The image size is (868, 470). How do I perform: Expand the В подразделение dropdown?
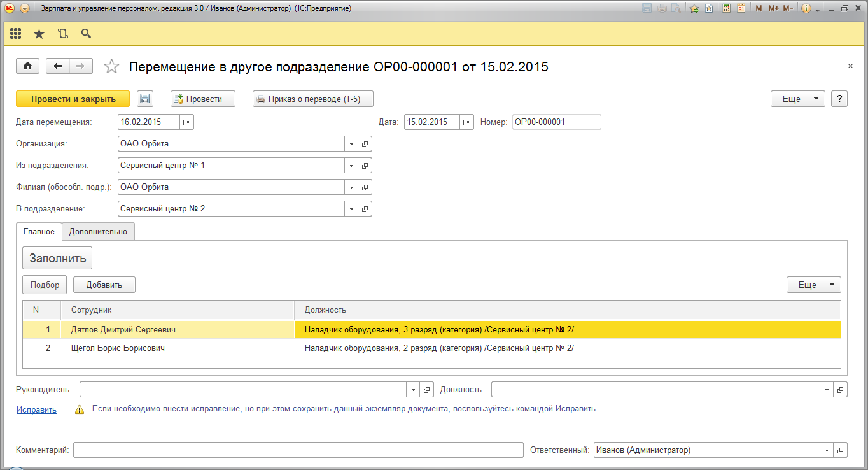pos(351,209)
